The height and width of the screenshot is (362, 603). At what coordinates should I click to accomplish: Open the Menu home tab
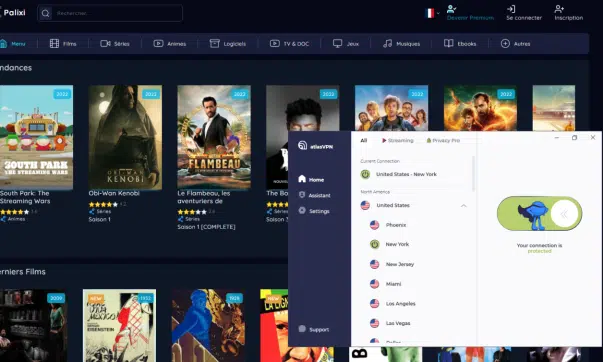pyautogui.click(x=13, y=43)
